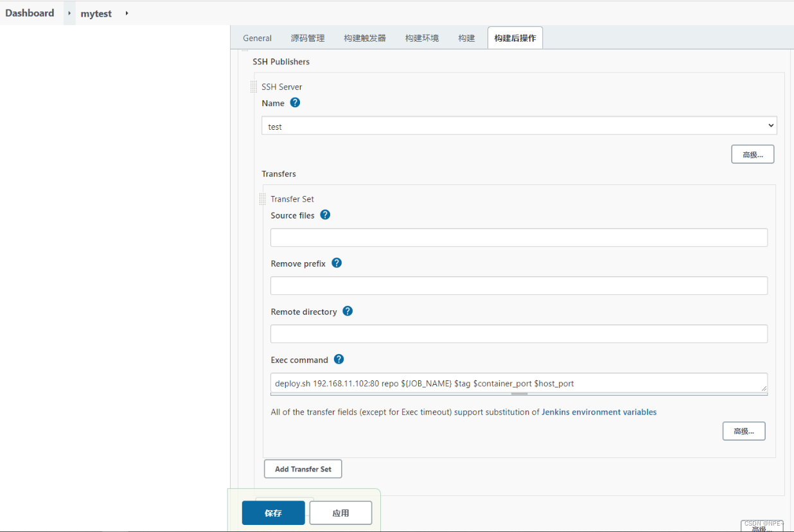Open the mytest breadcrumb dropdown arrow
Screen dimensions: 794x532
[x=127, y=13]
